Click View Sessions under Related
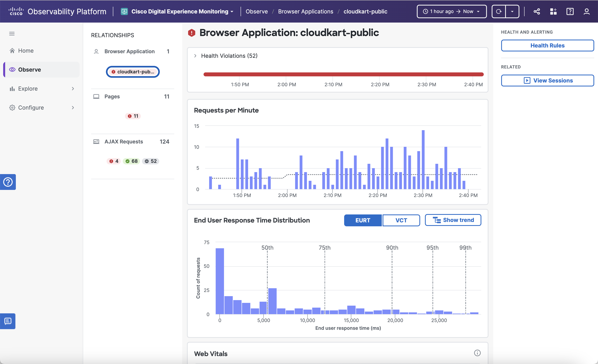The image size is (598, 364). pos(547,80)
